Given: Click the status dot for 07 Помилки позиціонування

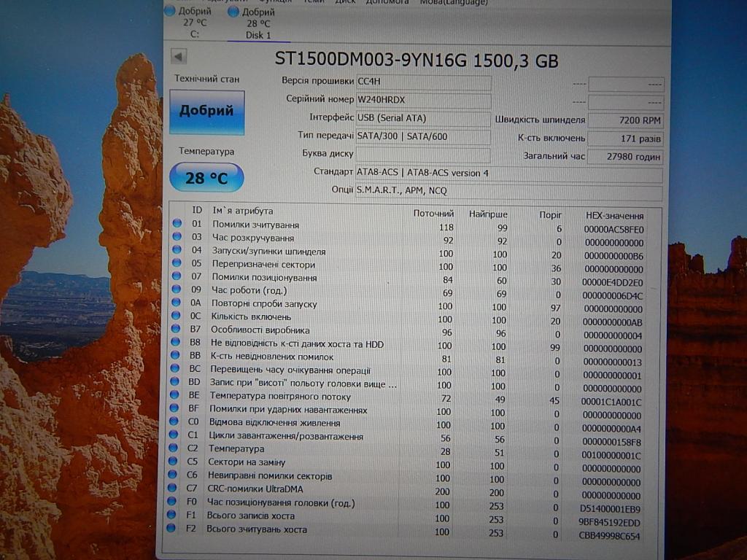Looking at the screenshot, I should click(177, 276).
